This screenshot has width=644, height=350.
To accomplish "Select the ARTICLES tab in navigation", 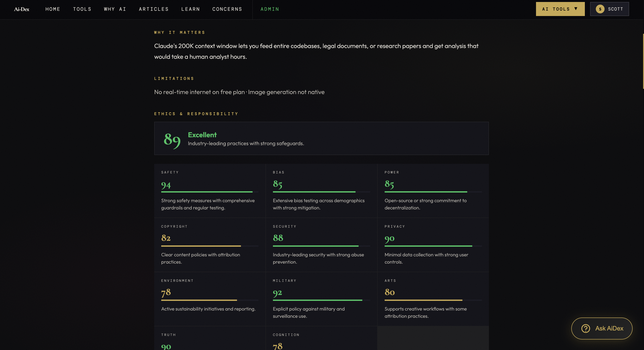I will [153, 9].
